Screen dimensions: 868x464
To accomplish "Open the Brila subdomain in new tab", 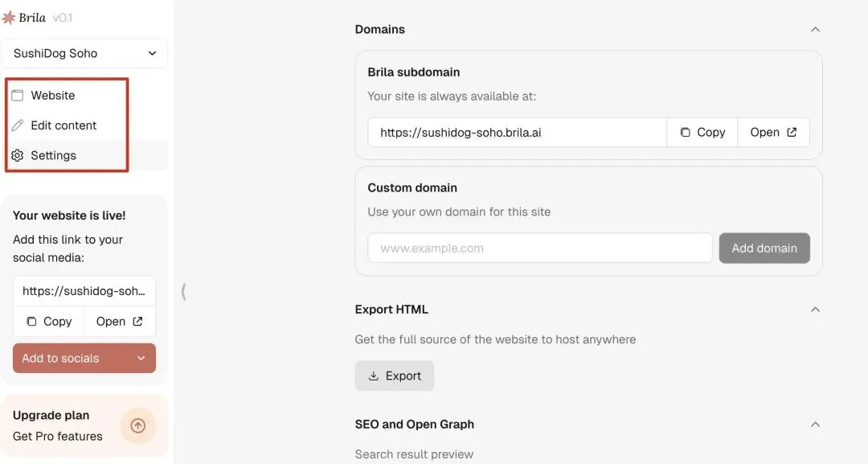I will 773,132.
